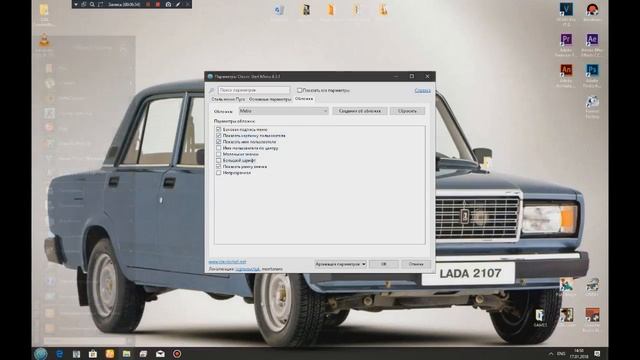Click the recorder toolbar dropdown arrow
Screen dimensions: 640x360
tap(76, 4)
